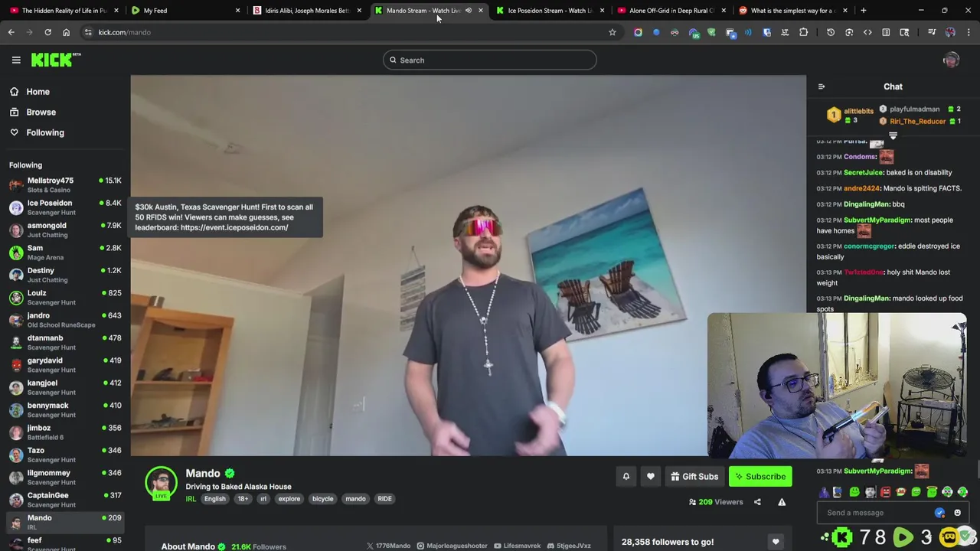980x551 pixels.
Task: Open CaptainGee channel in sidebar
Action: click(65, 500)
